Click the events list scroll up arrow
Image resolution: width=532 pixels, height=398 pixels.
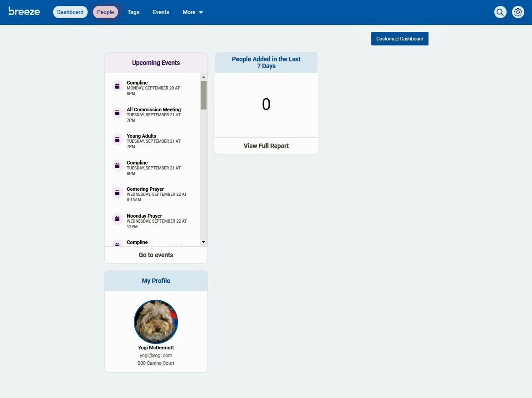(x=203, y=77)
